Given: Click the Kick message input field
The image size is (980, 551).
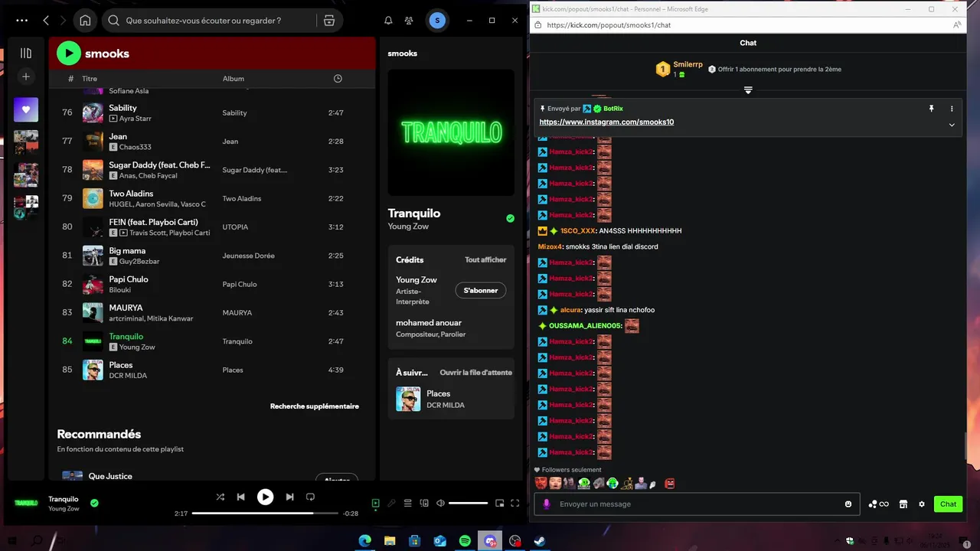Looking at the screenshot, I should tap(697, 504).
